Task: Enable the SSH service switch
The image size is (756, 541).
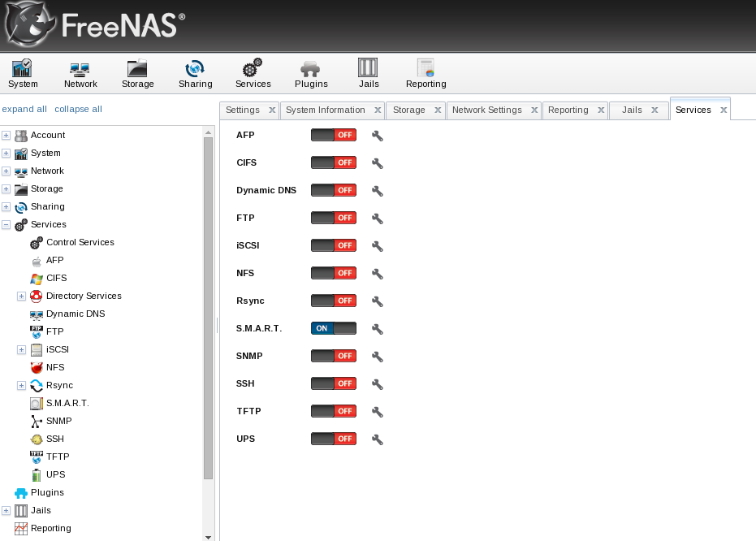Action: click(334, 383)
